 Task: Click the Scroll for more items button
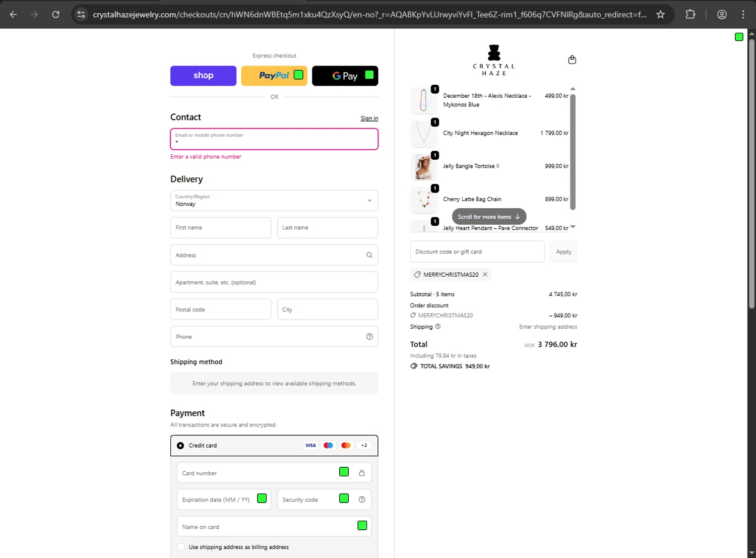coord(489,217)
